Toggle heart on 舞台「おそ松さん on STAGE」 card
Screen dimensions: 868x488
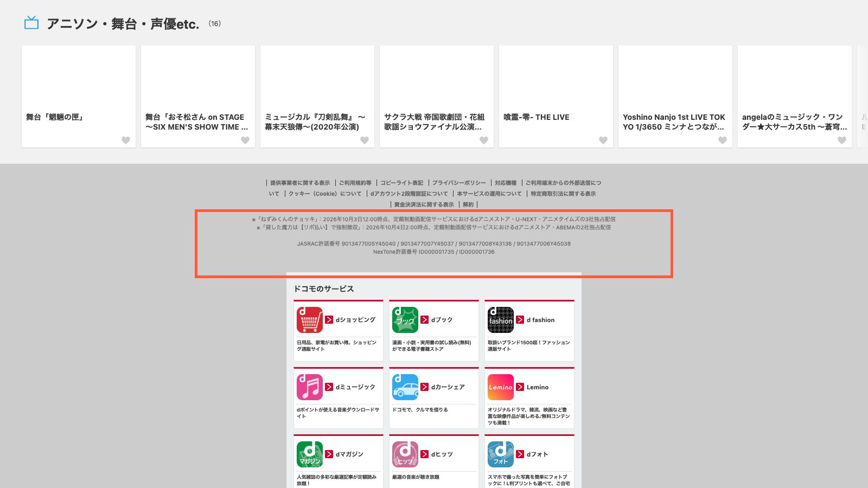point(245,140)
